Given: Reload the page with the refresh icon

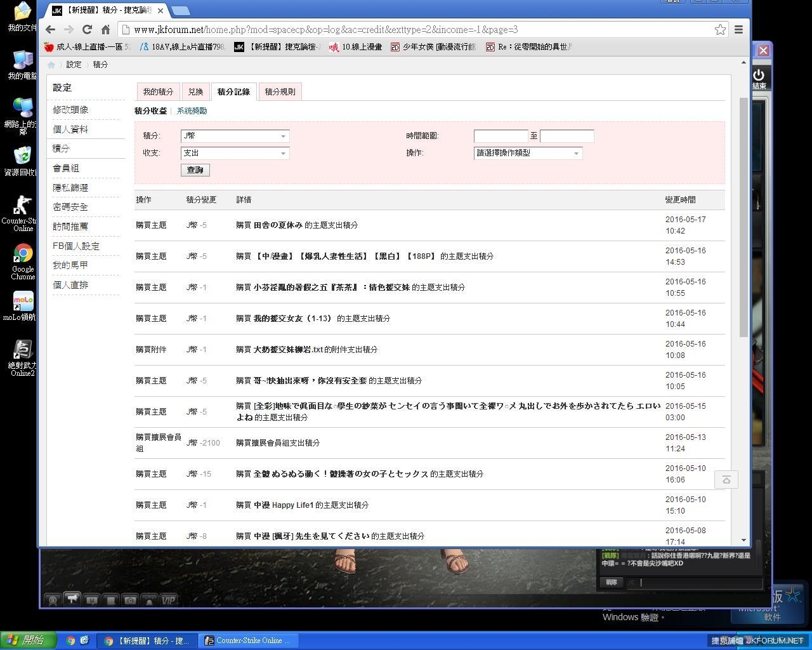Looking at the screenshot, I should [87, 29].
